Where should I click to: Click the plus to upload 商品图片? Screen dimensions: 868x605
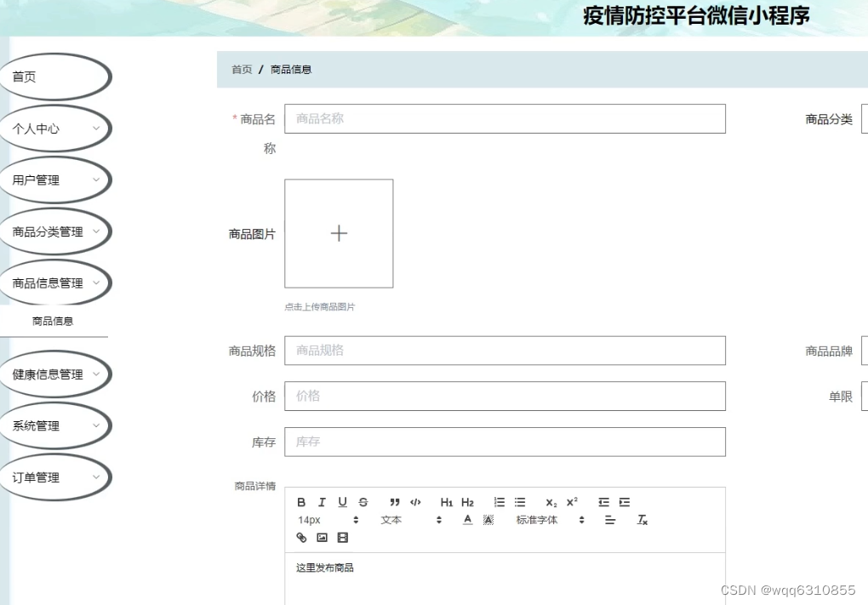pyautogui.click(x=339, y=233)
